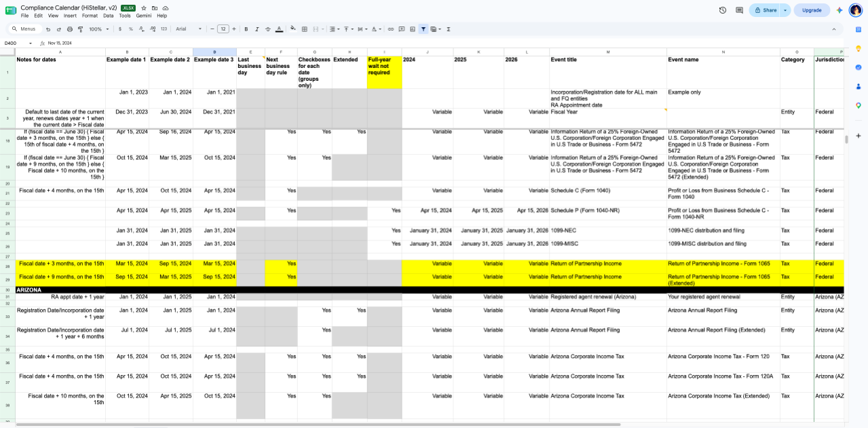Toggle italic formatting
Viewport: 868px width, 428px height.
[x=257, y=29]
